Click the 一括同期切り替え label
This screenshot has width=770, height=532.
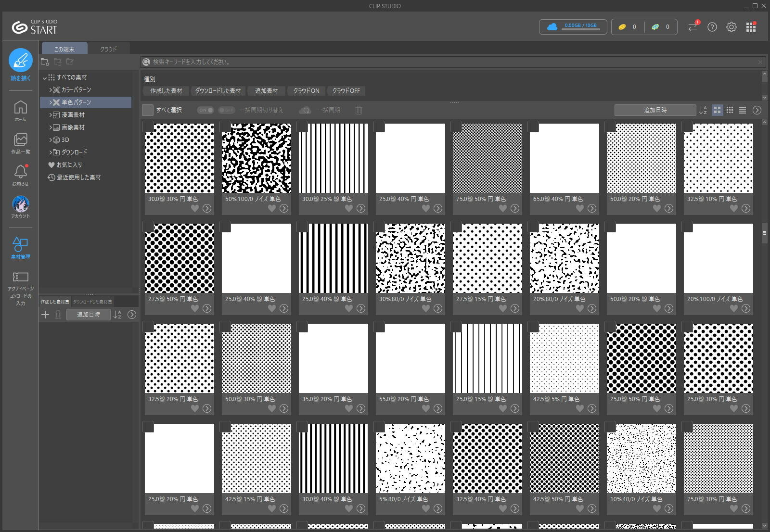click(x=261, y=110)
